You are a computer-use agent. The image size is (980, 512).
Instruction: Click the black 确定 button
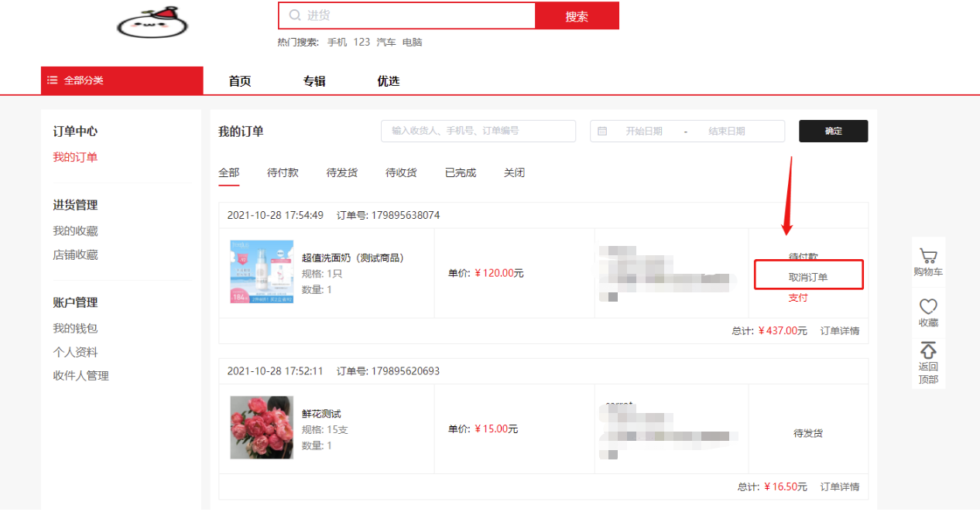click(833, 131)
